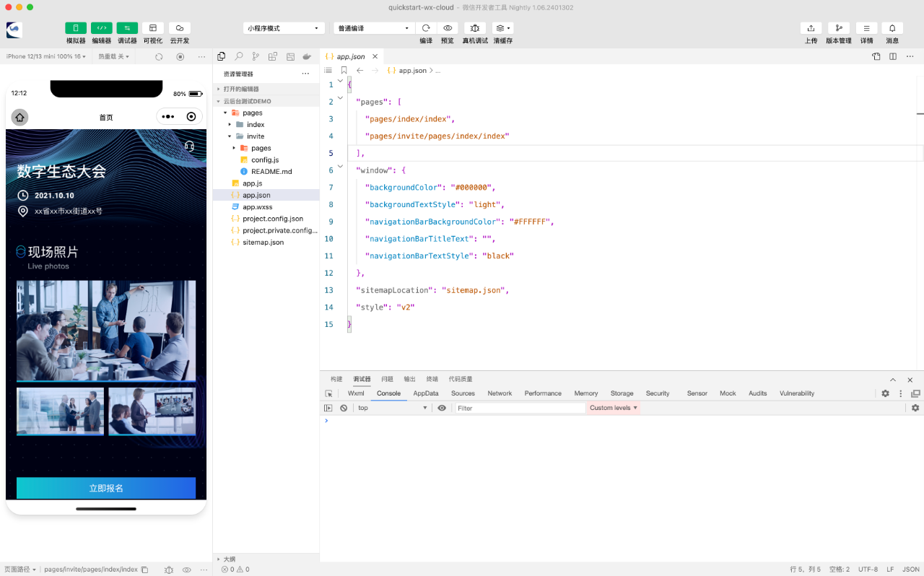Click the JSON language mode in the status bar

[x=911, y=570]
